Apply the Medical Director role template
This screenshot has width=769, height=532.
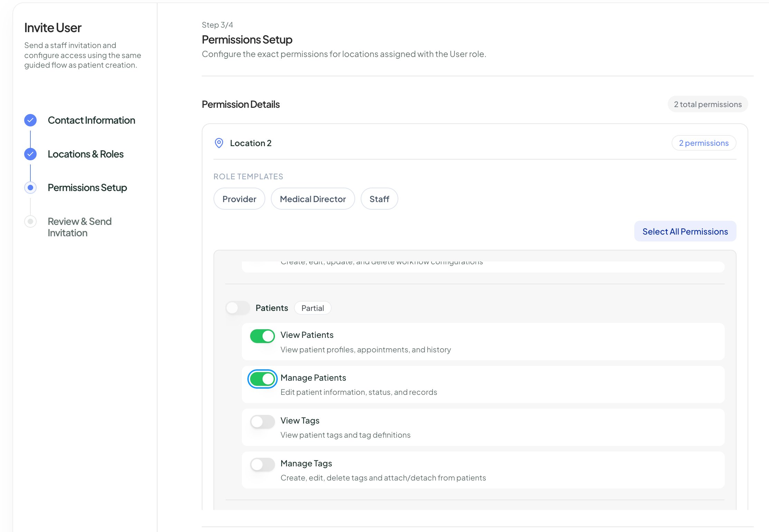coord(313,199)
